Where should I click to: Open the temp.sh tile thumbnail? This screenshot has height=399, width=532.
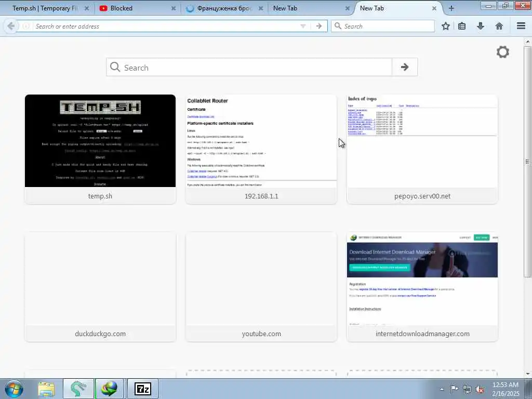(100, 141)
